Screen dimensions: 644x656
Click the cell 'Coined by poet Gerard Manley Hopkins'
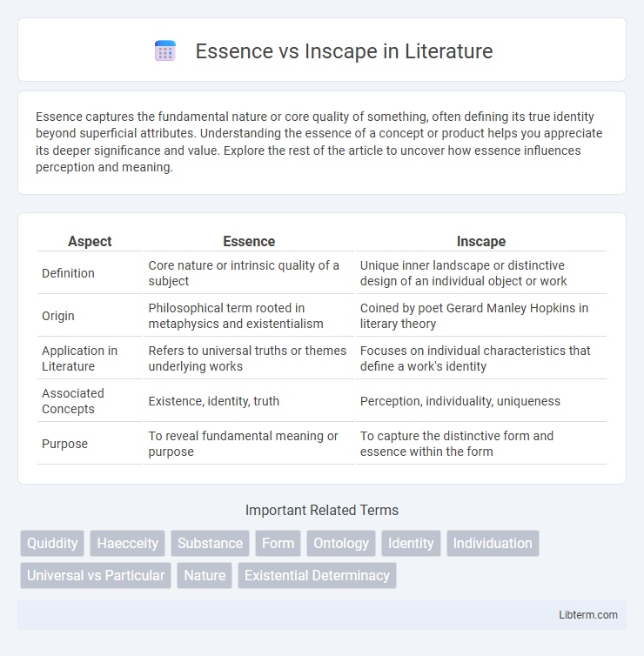pyautogui.click(x=481, y=316)
